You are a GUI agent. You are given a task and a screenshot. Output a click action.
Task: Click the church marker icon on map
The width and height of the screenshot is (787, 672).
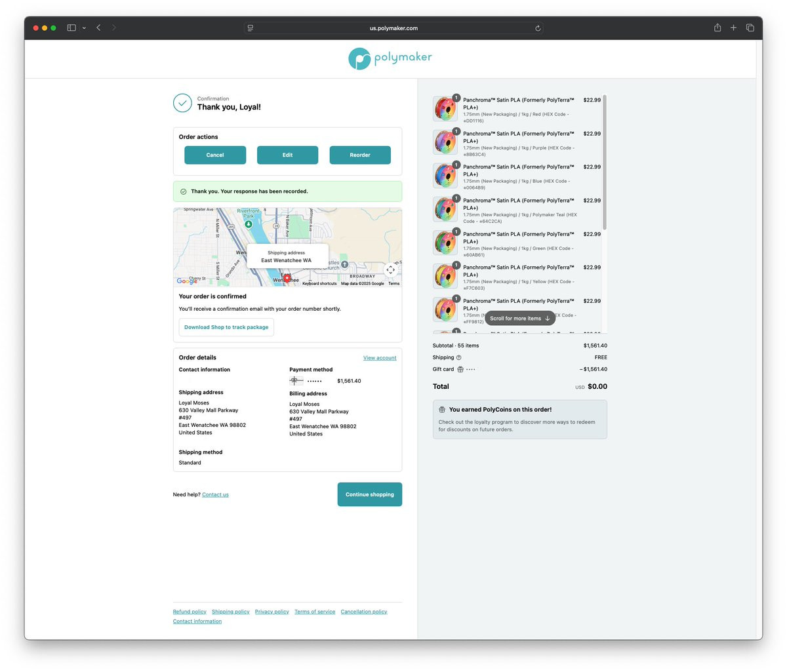pos(345,265)
